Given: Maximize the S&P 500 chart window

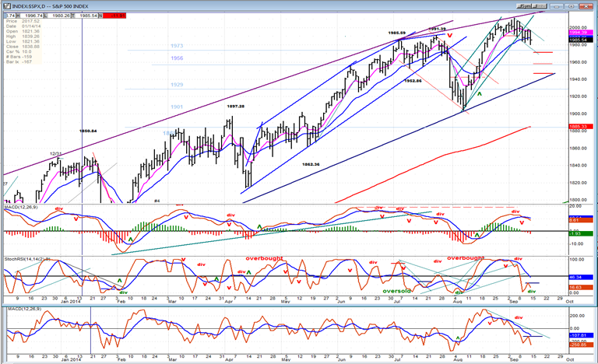Looking at the screenshot, I should coord(572,6).
